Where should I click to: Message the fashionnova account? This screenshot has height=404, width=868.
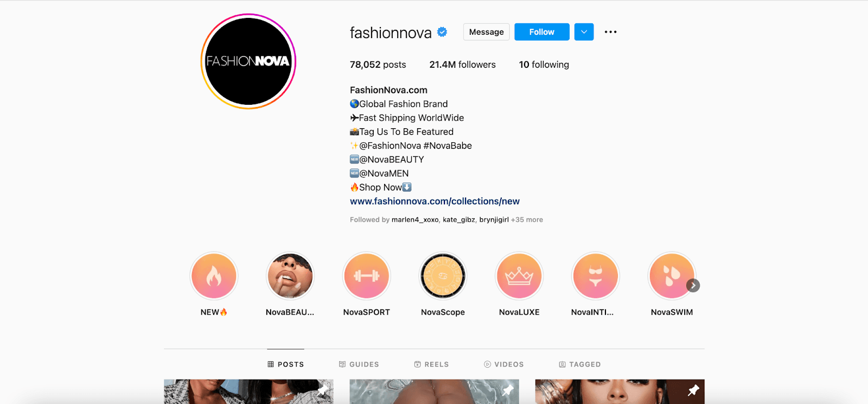(x=487, y=32)
